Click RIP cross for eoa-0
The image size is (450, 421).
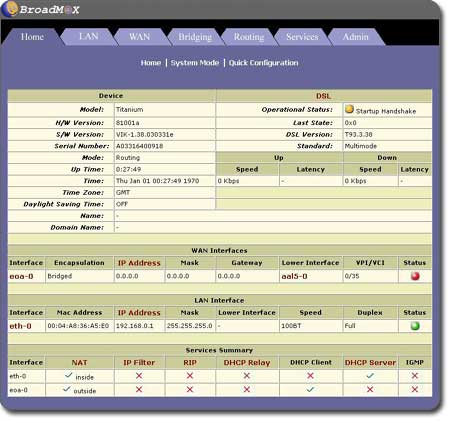tap(190, 389)
